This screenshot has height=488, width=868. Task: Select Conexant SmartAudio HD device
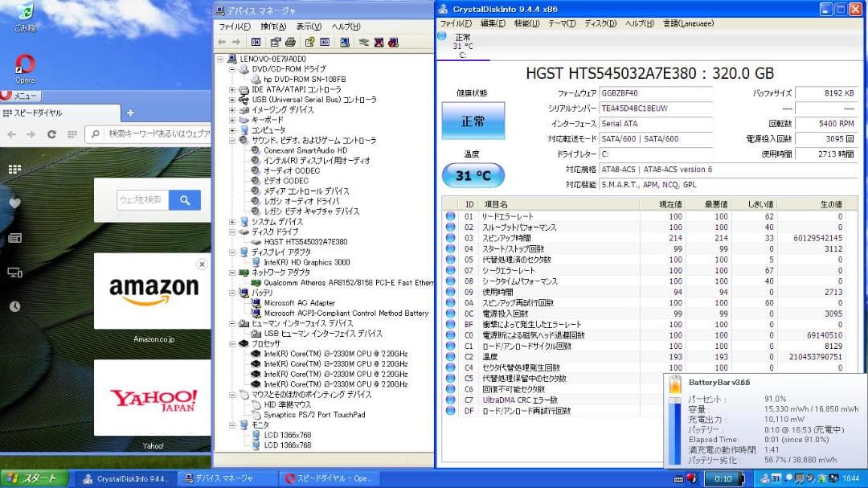pos(305,150)
